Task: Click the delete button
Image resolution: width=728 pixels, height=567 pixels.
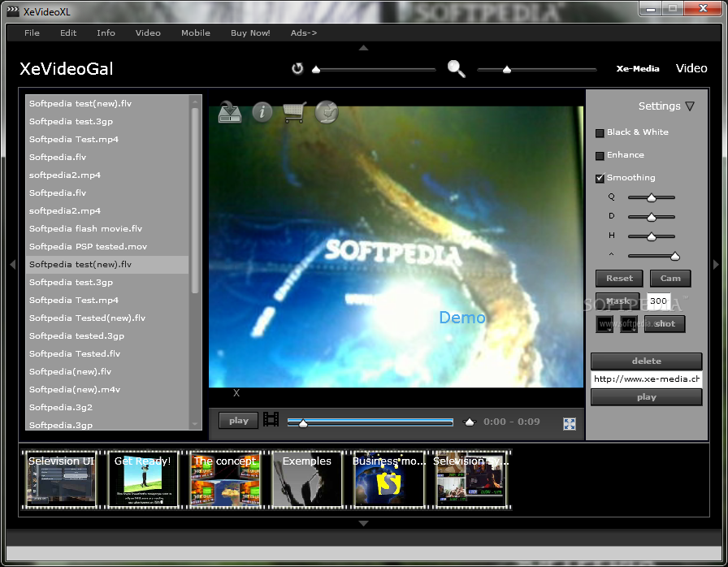Action: click(646, 361)
